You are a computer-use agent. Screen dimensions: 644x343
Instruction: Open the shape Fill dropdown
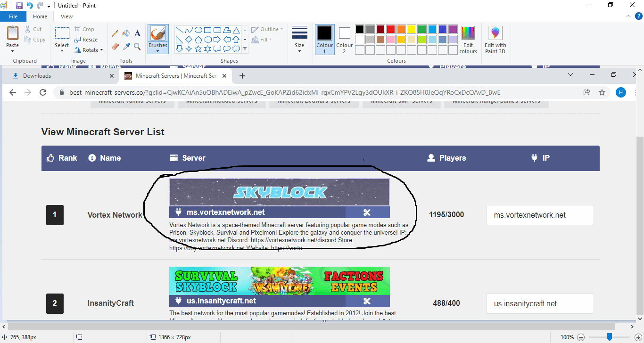pyautogui.click(x=262, y=40)
